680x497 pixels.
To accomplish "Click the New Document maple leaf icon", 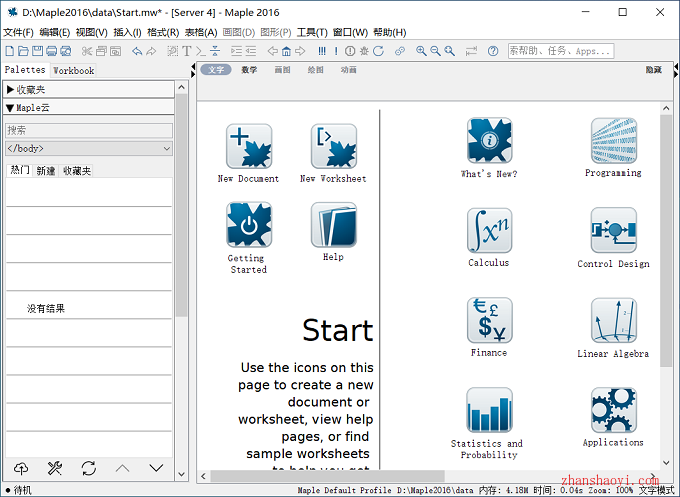I will (x=249, y=146).
